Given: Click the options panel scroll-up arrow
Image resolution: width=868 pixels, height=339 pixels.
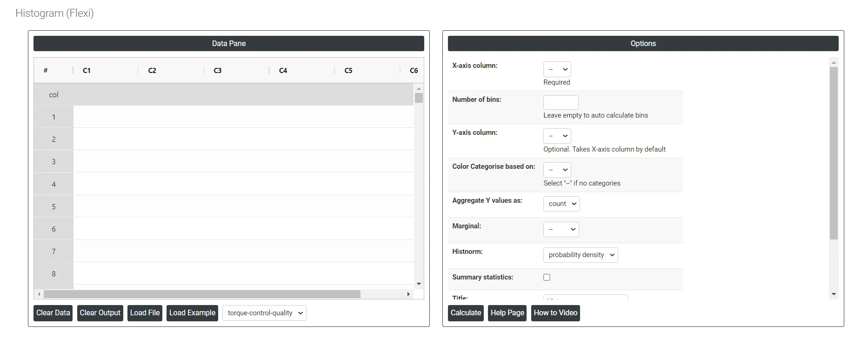Looking at the screenshot, I should click(834, 62).
